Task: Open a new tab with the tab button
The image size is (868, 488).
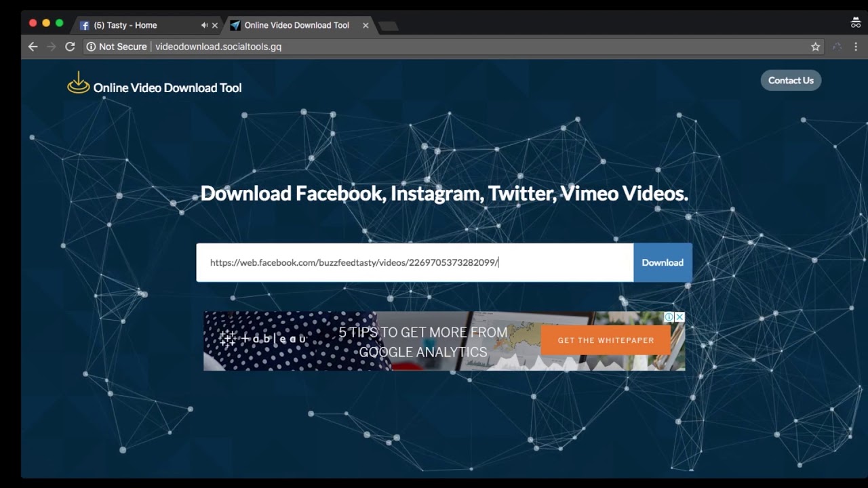Action: tap(388, 26)
